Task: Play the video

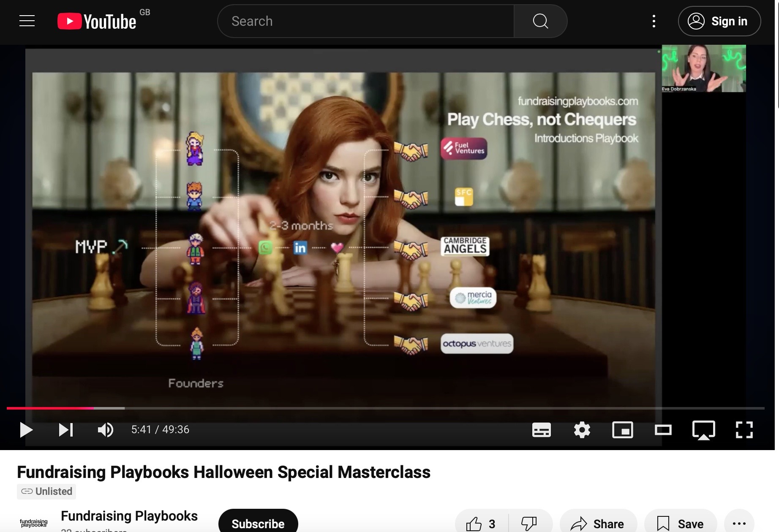Action: 26,430
